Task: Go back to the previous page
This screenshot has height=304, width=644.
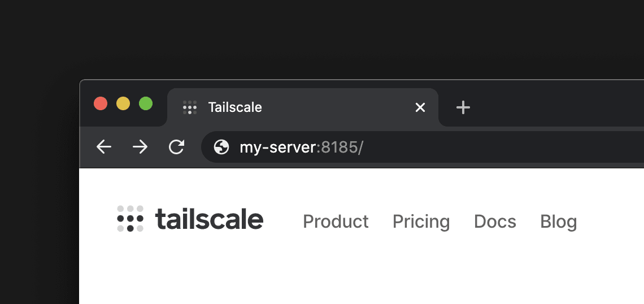Action: 104,147
